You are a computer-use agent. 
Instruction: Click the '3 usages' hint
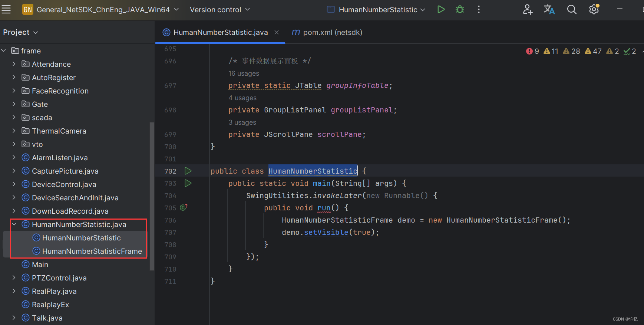242,122
